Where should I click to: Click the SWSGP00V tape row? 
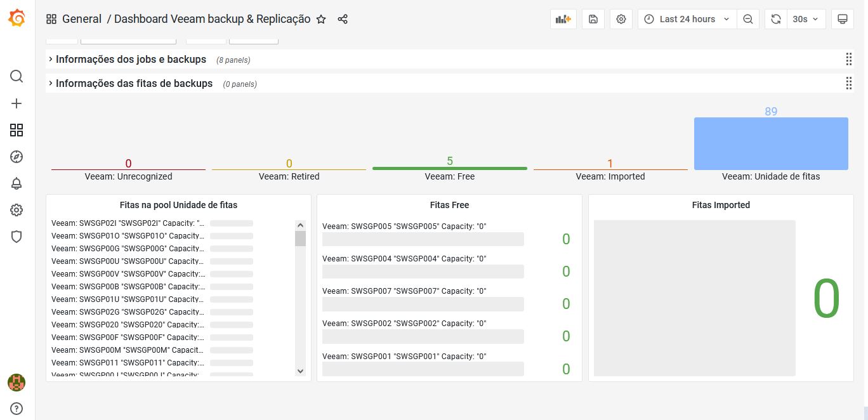[152, 274]
